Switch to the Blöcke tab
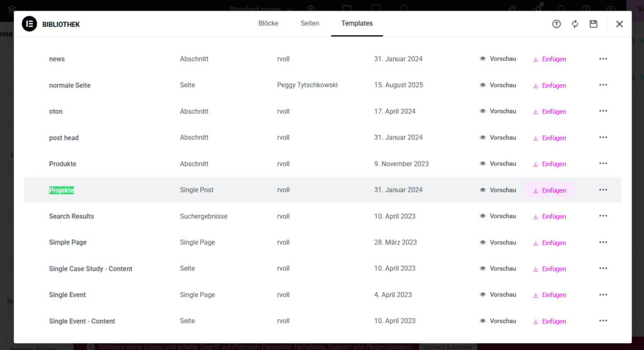 pyautogui.click(x=269, y=23)
